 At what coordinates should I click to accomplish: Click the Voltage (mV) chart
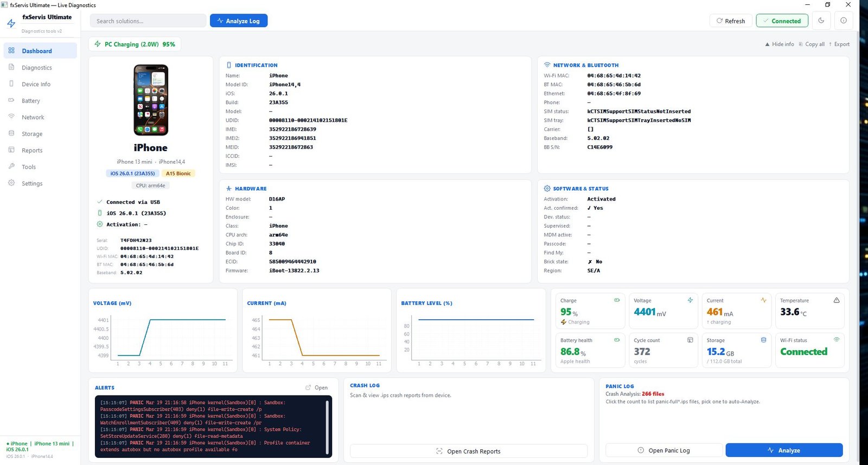point(163,330)
